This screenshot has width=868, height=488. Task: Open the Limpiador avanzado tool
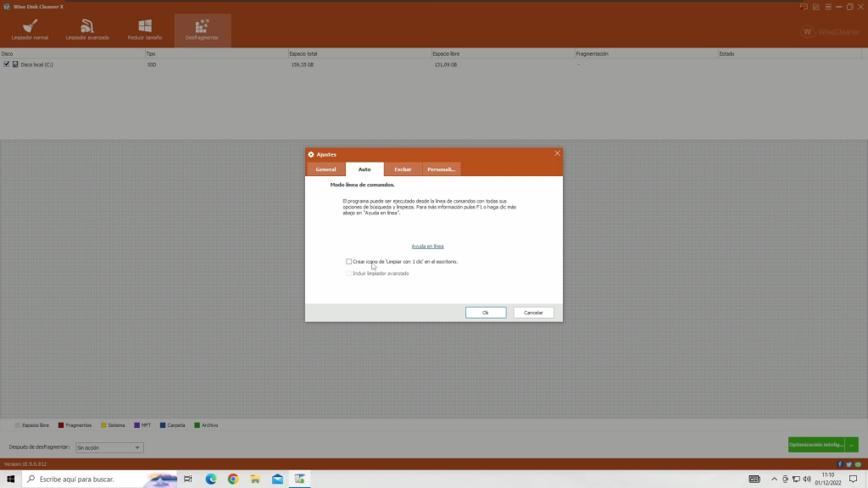pyautogui.click(x=87, y=30)
